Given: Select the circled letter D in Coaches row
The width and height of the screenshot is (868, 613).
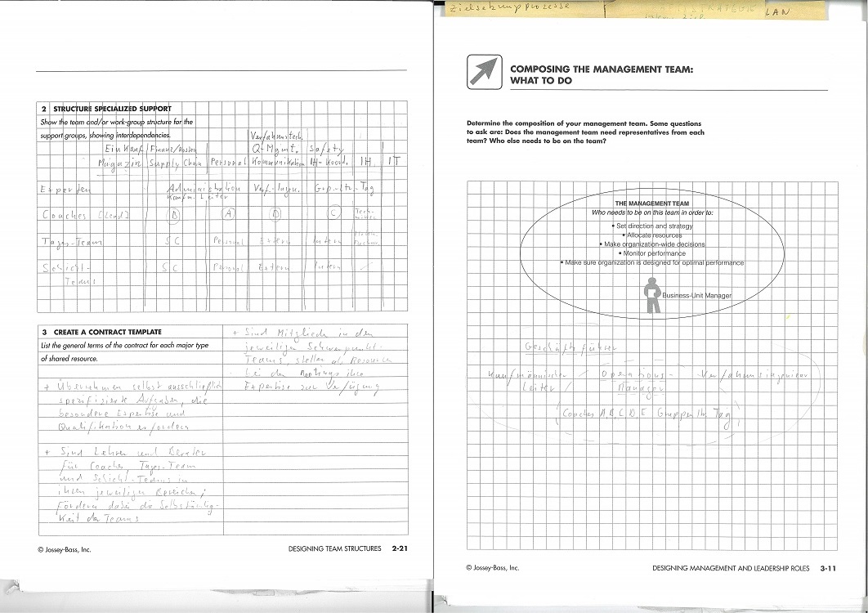Looking at the screenshot, I should click(x=275, y=214).
